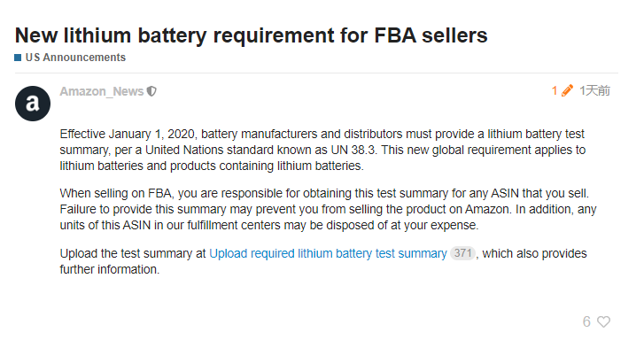This screenshot has width=644, height=340.
Task: Click the paragraph starting When selling on FBA
Action: [x=328, y=209]
